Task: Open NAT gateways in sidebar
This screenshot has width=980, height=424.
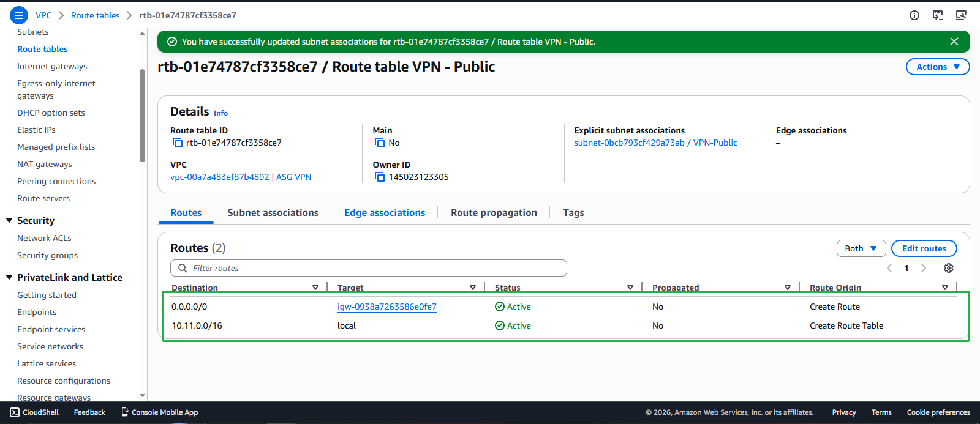Action: (x=45, y=164)
